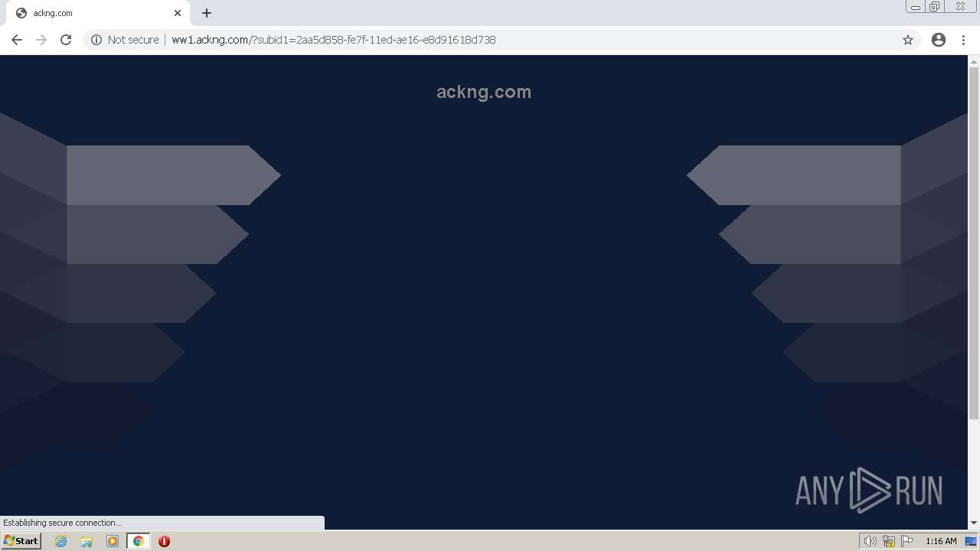Open the volume speaker tray icon

coord(870,541)
